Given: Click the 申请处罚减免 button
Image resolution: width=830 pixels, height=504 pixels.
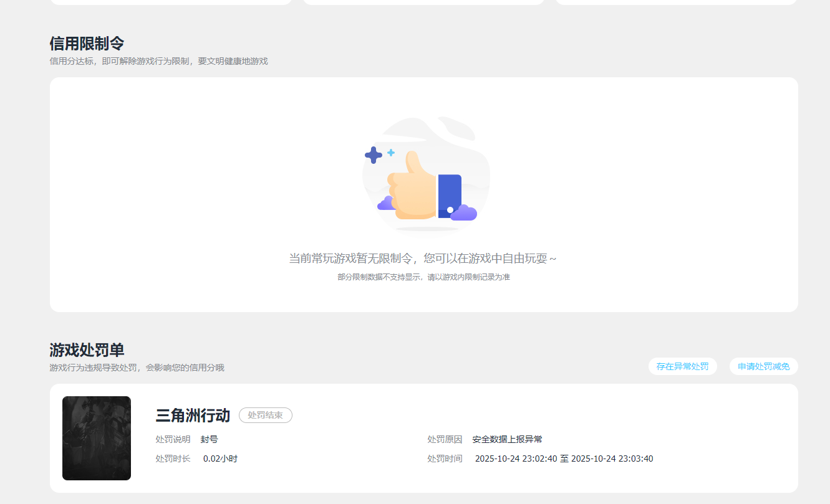Looking at the screenshot, I should pos(763,366).
